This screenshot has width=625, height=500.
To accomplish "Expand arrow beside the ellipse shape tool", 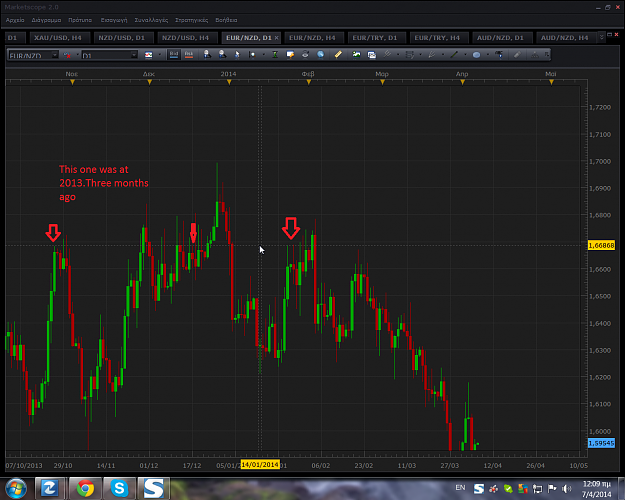I will pyautogui.click(x=488, y=54).
